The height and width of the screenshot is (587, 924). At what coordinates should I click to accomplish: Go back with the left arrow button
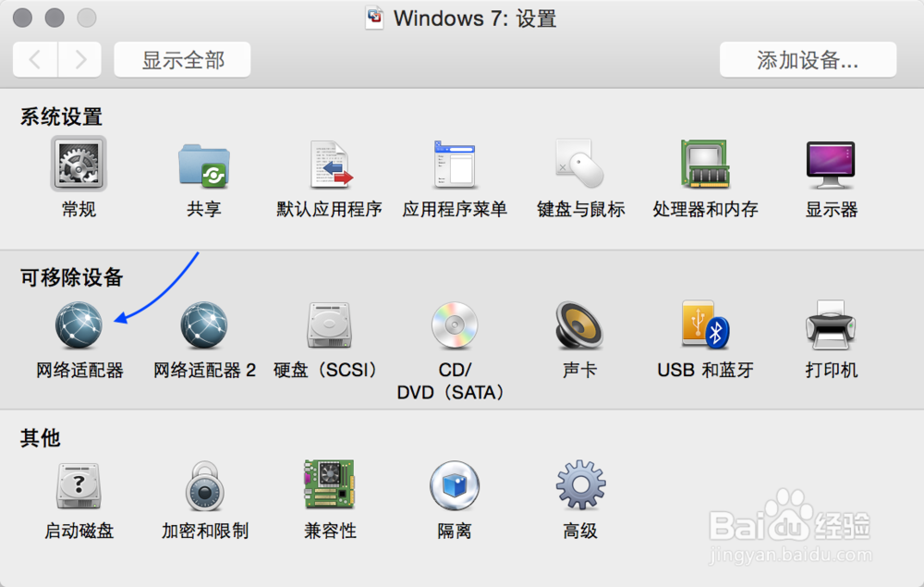[35, 59]
